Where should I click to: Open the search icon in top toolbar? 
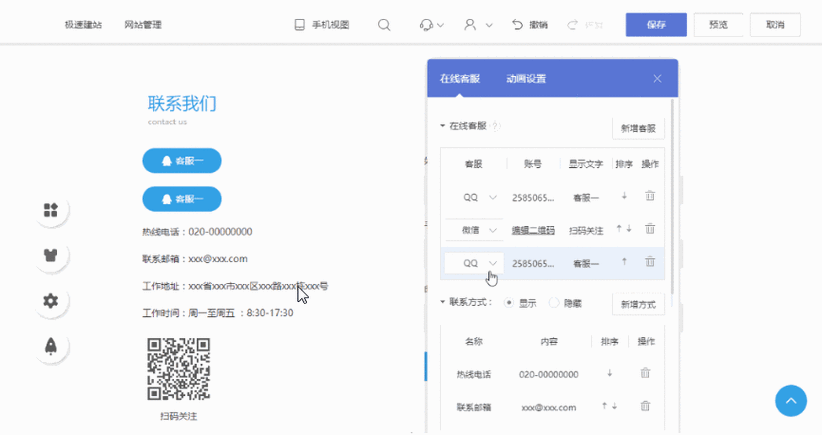[x=384, y=25]
